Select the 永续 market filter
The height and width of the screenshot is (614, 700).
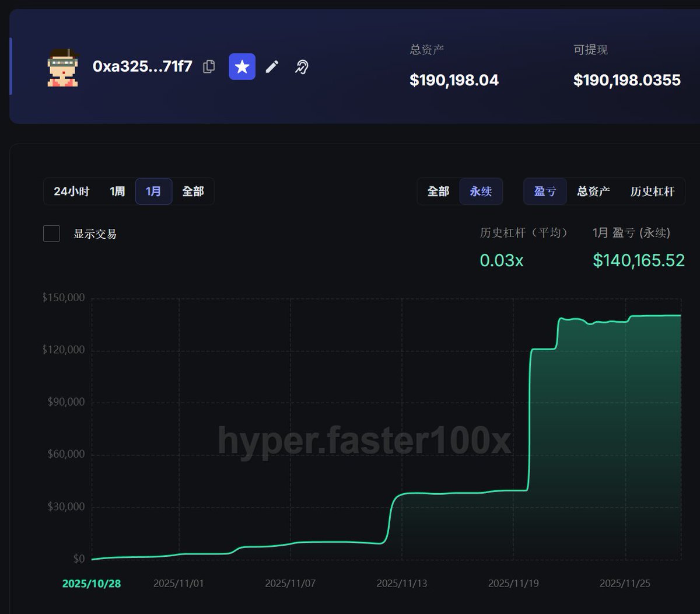[481, 191]
